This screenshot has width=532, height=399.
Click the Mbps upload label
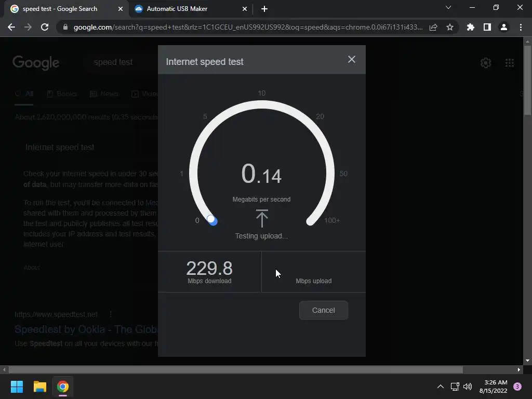[313, 281]
